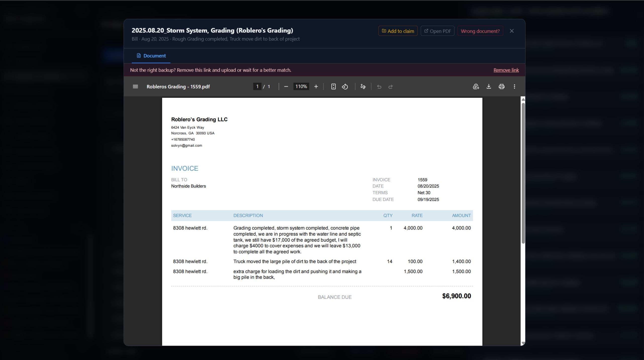644x360 pixels.
Task: Click the Truck moved dirt description line
Action: click(294, 261)
